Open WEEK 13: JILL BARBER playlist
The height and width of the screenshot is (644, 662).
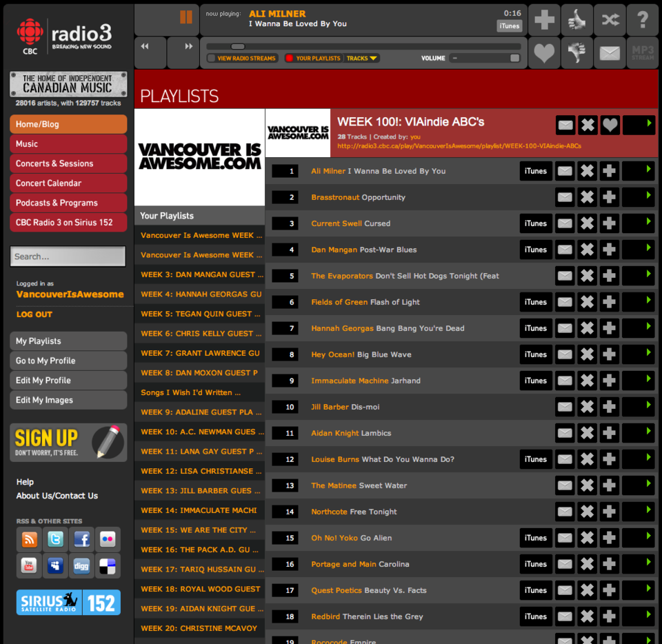coord(200,491)
